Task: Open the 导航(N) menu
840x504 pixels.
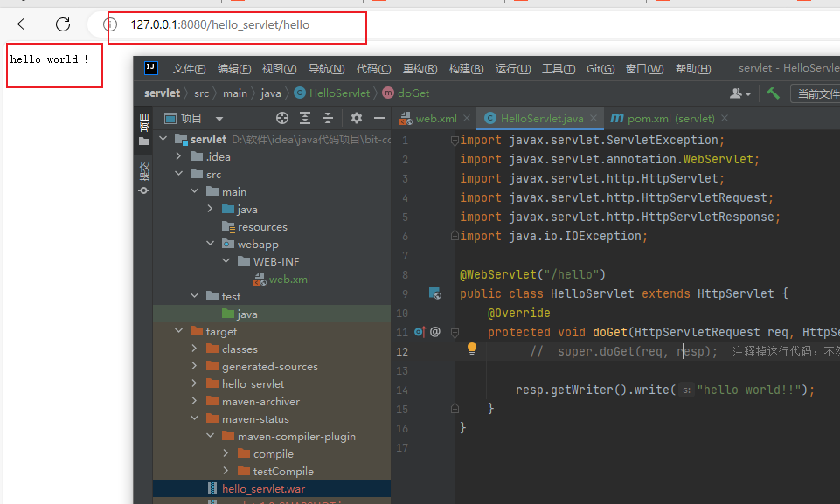Action: (x=326, y=69)
